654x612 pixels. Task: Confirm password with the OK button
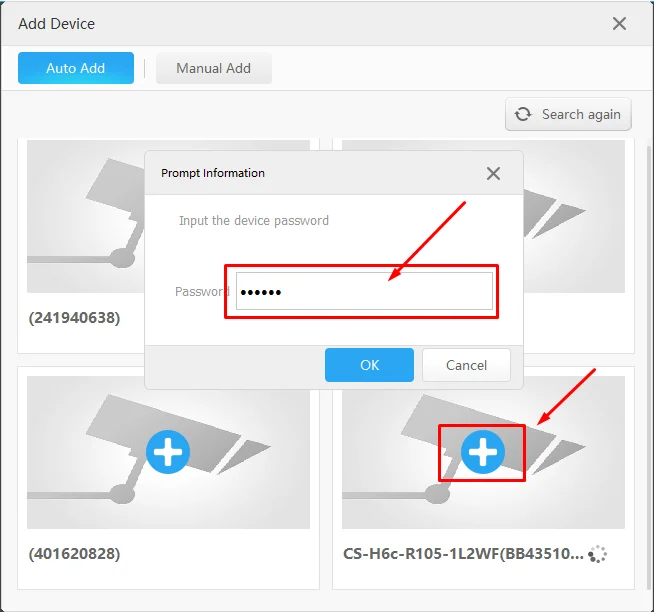coord(369,365)
